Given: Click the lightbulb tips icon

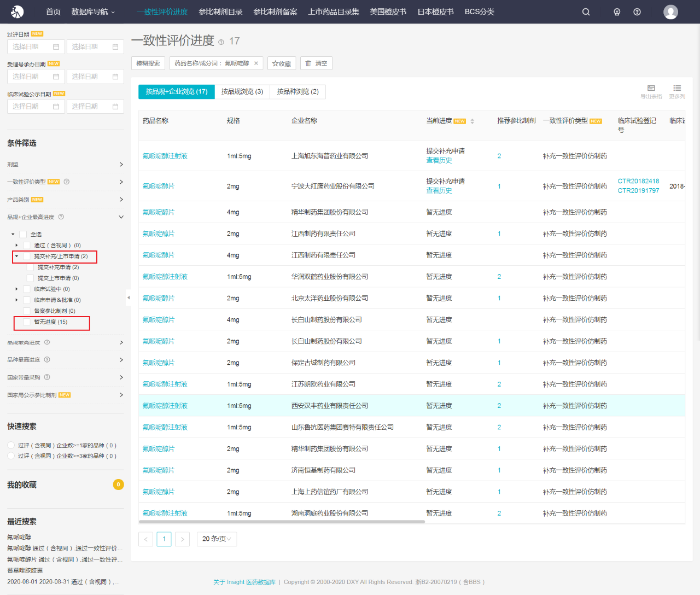Looking at the screenshot, I should pyautogui.click(x=617, y=12).
